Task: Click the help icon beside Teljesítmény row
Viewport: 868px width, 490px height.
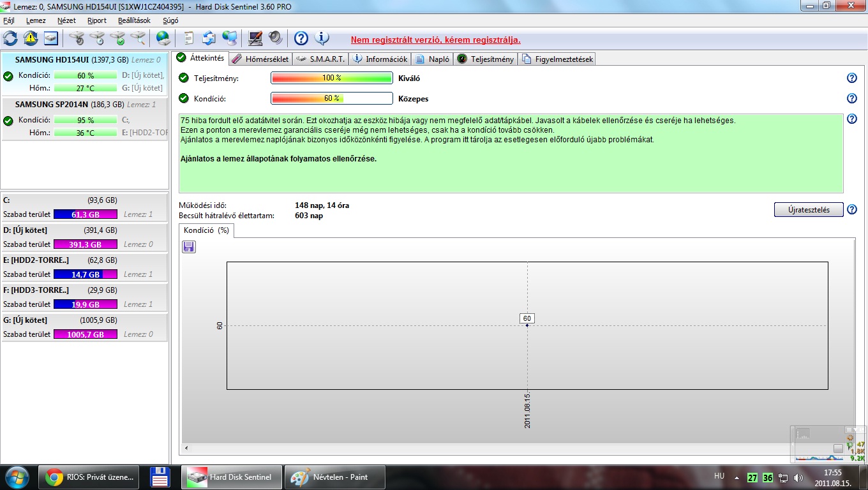Action: tap(851, 78)
